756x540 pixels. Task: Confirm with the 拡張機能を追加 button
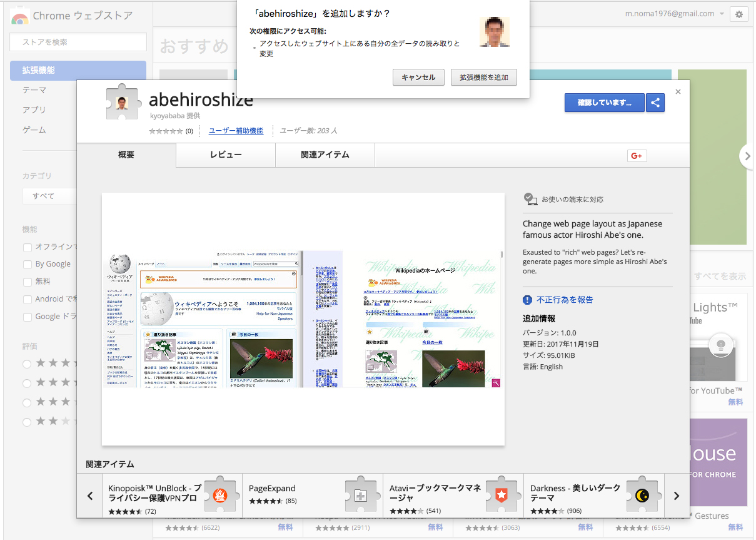(484, 78)
